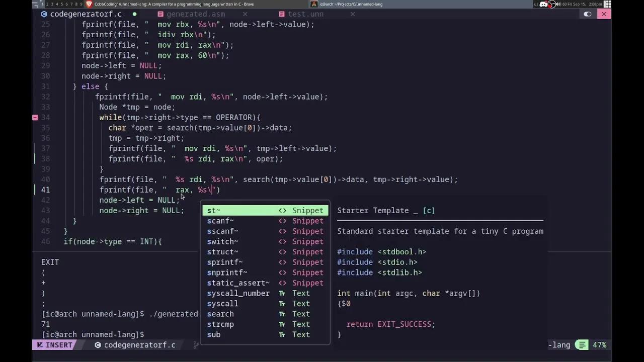
Task: Close the generated.asm tab with its X
Action: coord(245,14)
